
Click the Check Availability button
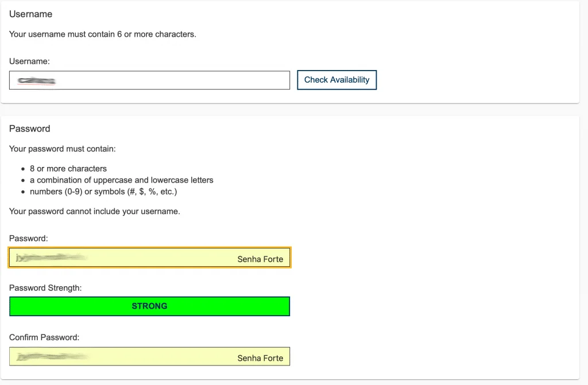(336, 80)
